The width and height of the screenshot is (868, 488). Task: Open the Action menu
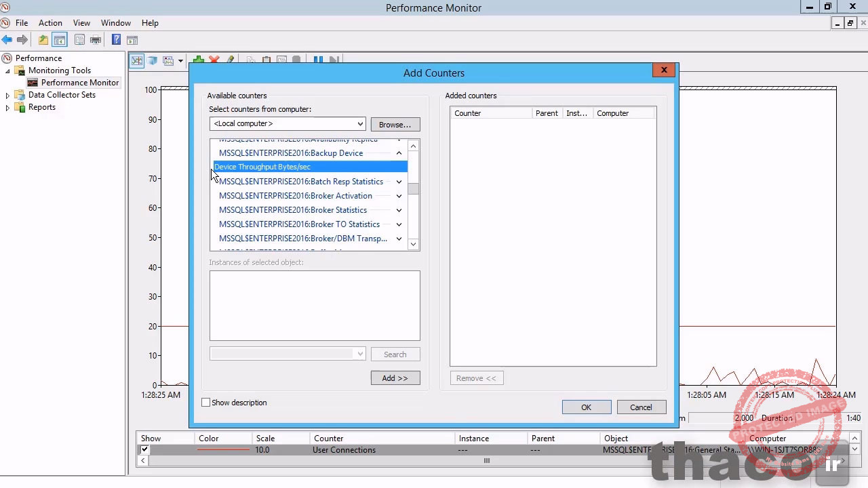click(50, 22)
